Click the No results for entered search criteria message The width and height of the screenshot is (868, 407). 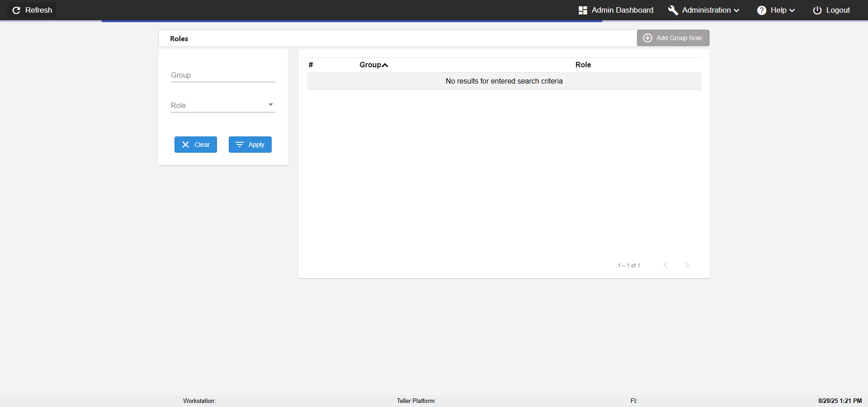[x=504, y=81]
